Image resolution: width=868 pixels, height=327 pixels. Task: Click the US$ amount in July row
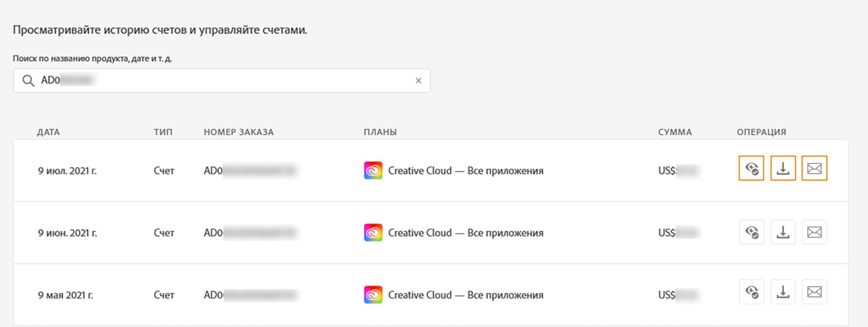(678, 171)
